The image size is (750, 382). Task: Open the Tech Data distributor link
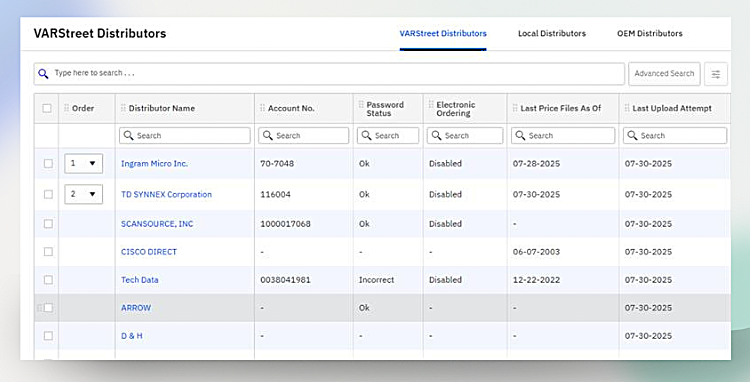coord(139,280)
